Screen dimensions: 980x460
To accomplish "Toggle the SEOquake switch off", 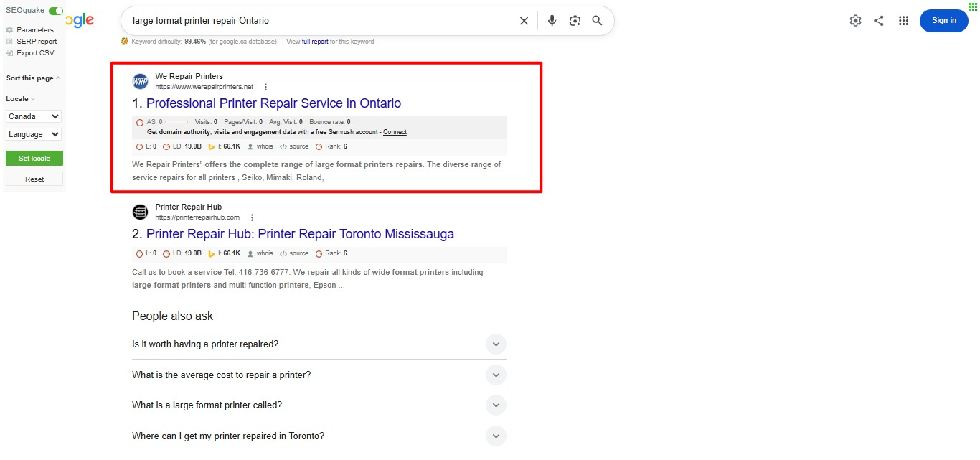I will [x=55, y=11].
